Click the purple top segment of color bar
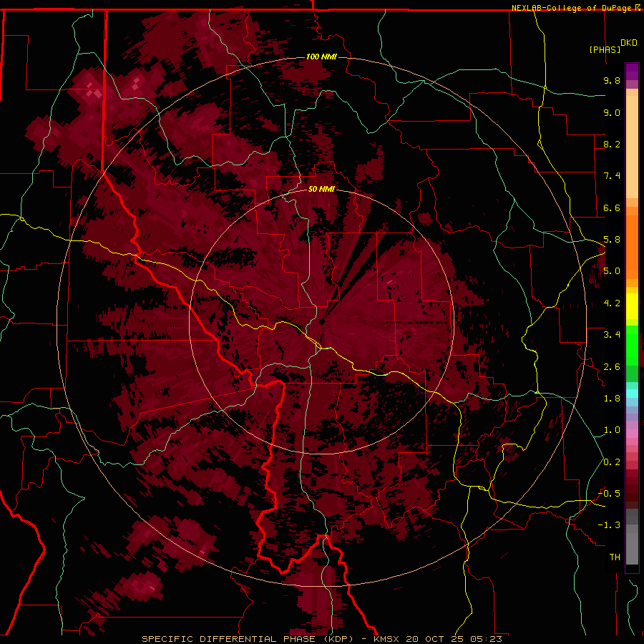This screenshot has height=644, width=644. [x=632, y=72]
